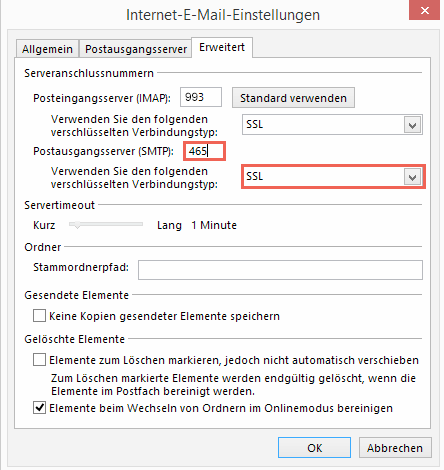444x470 pixels.
Task: Click the 'Gelöschte Elemente' group heading
Action: pos(75,339)
